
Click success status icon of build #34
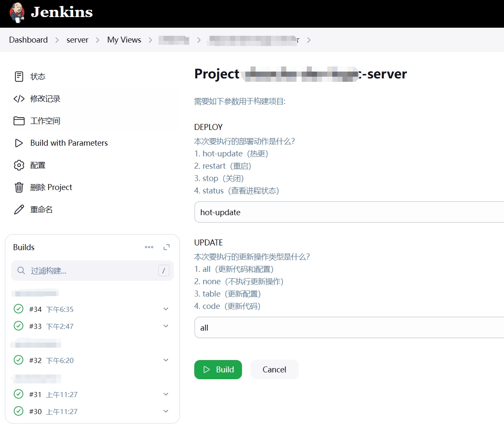19,309
